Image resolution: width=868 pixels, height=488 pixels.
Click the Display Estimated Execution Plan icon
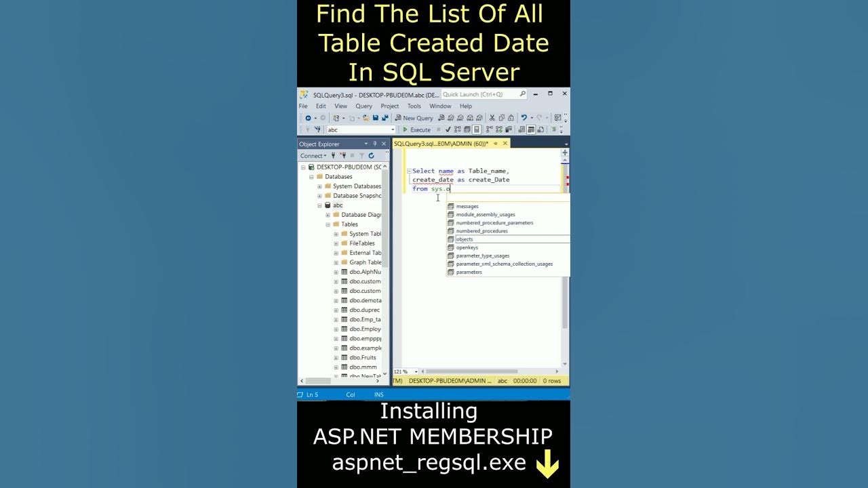coord(457,129)
